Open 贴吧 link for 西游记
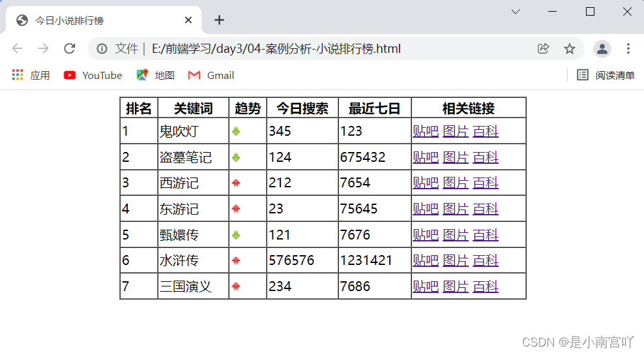The width and height of the screenshot is (644, 355). pyautogui.click(x=426, y=183)
